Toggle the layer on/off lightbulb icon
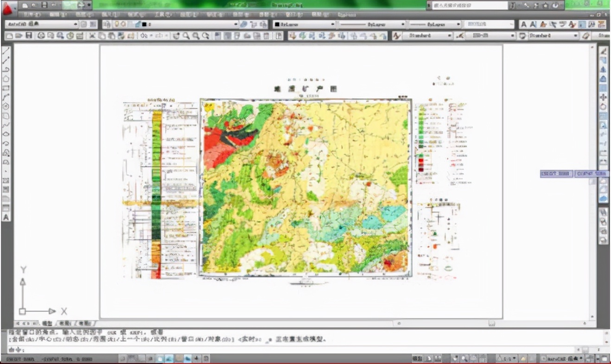 [x=117, y=24]
